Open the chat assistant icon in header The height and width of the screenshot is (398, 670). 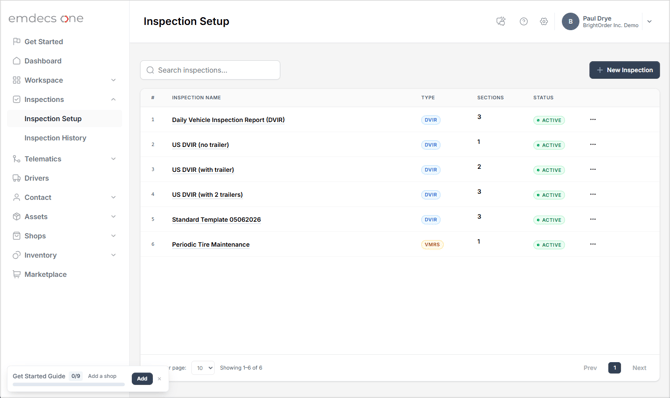pos(501,21)
